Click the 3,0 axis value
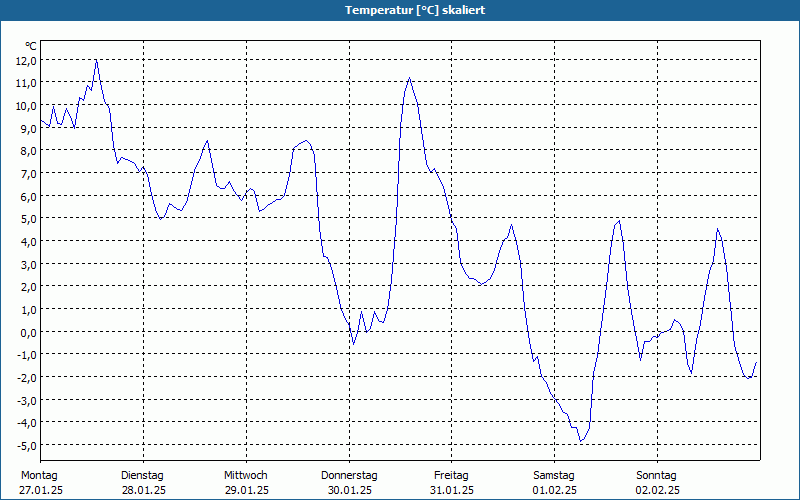 pos(29,264)
